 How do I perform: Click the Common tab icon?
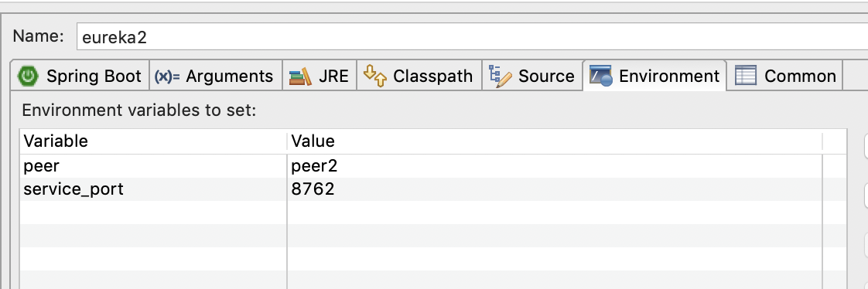746,76
